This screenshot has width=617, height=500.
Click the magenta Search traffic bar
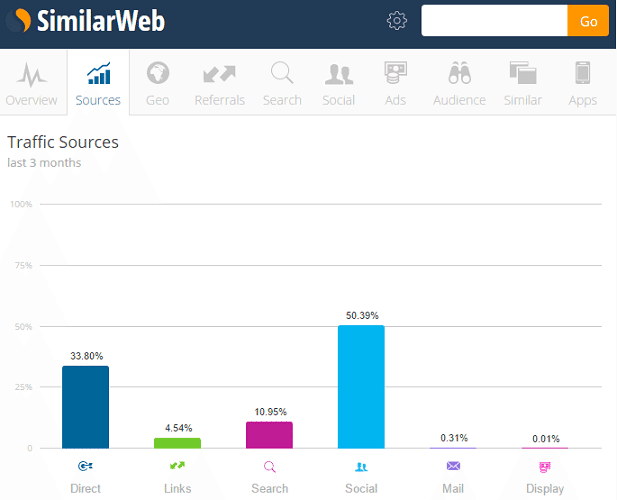pos(269,435)
